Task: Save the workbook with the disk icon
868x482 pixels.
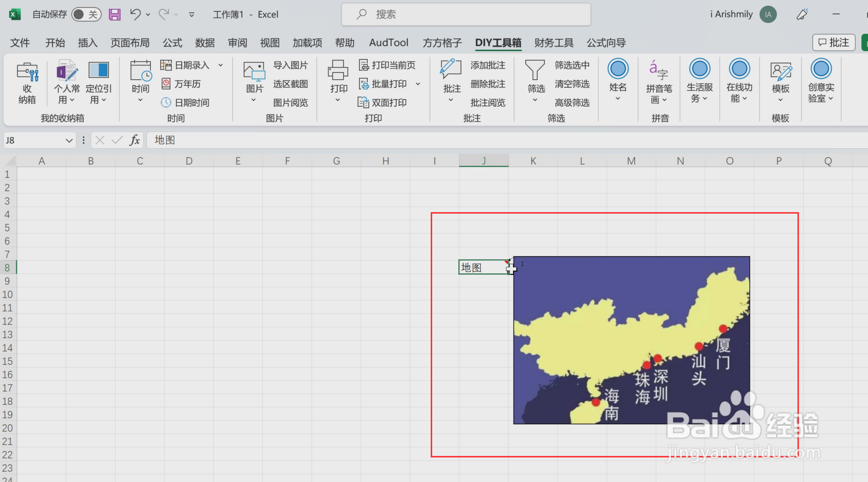Action: (x=115, y=14)
